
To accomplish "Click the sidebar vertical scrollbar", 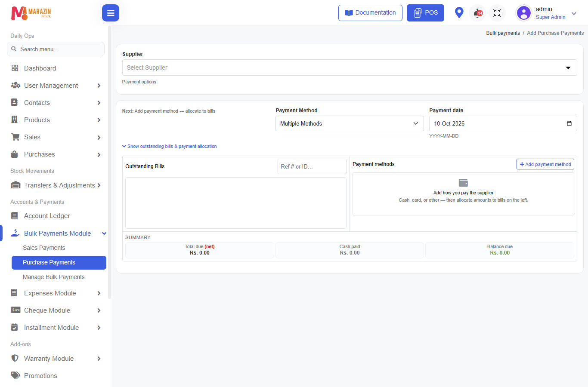I will click(109, 163).
